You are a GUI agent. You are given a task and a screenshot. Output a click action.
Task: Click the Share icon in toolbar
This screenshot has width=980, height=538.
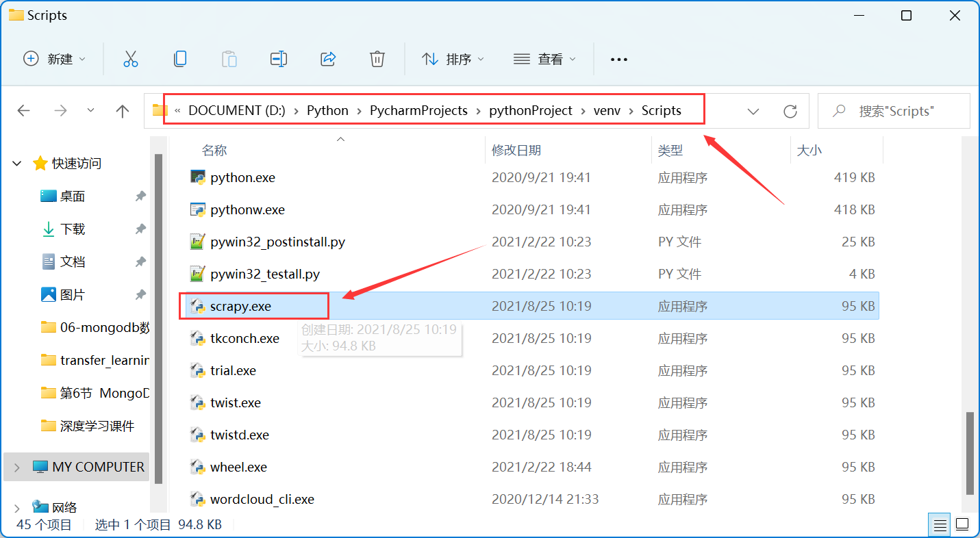pos(328,60)
